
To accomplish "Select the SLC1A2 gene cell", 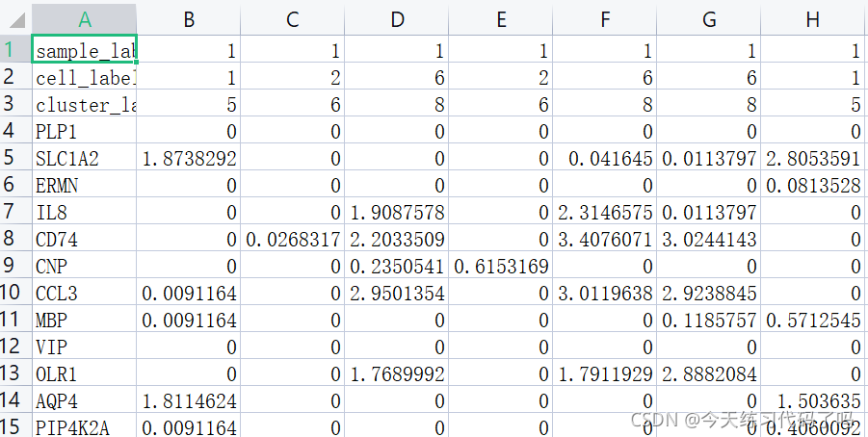I will [x=84, y=157].
